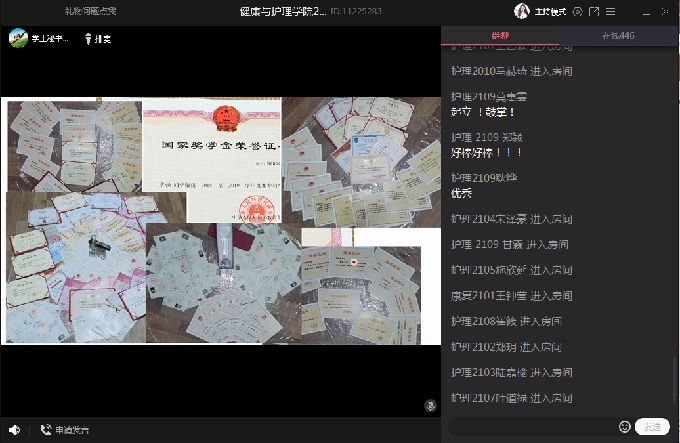Click the host profile avatar at top
Screen dimensions: 680x443
pos(521,11)
